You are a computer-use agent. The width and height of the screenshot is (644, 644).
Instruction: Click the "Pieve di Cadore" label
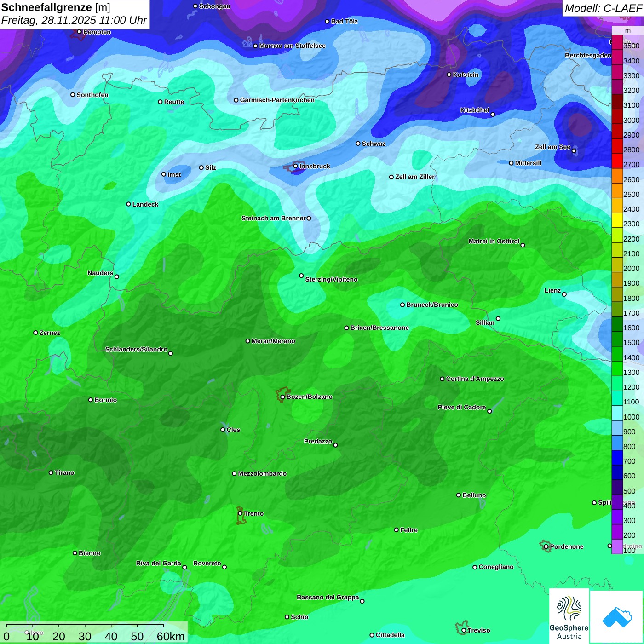click(462, 407)
